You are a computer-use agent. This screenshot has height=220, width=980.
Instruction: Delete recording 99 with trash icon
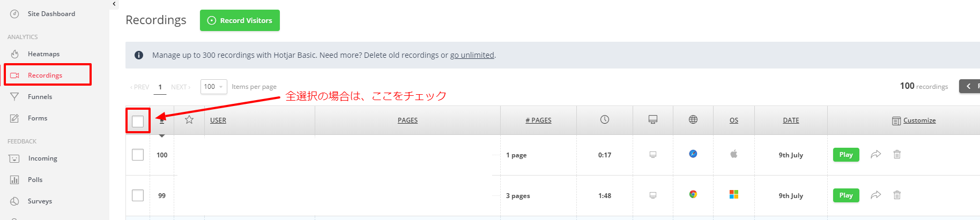click(897, 195)
